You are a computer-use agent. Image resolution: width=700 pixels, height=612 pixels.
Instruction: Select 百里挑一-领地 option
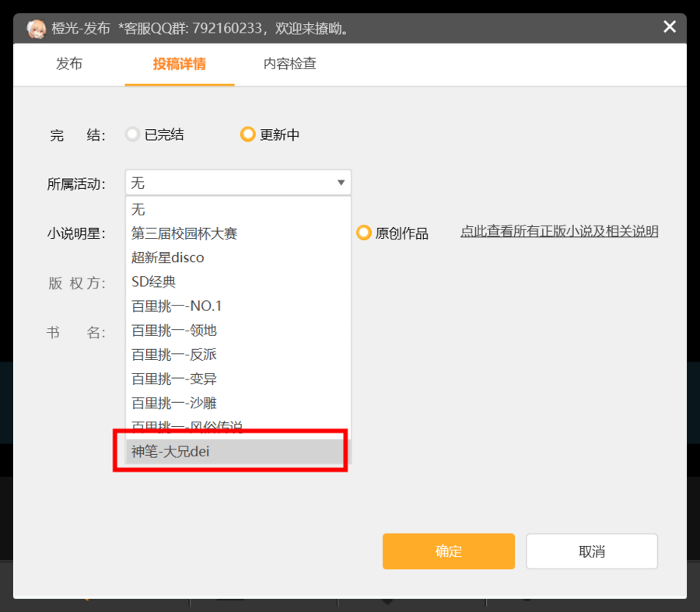pyautogui.click(x=174, y=330)
